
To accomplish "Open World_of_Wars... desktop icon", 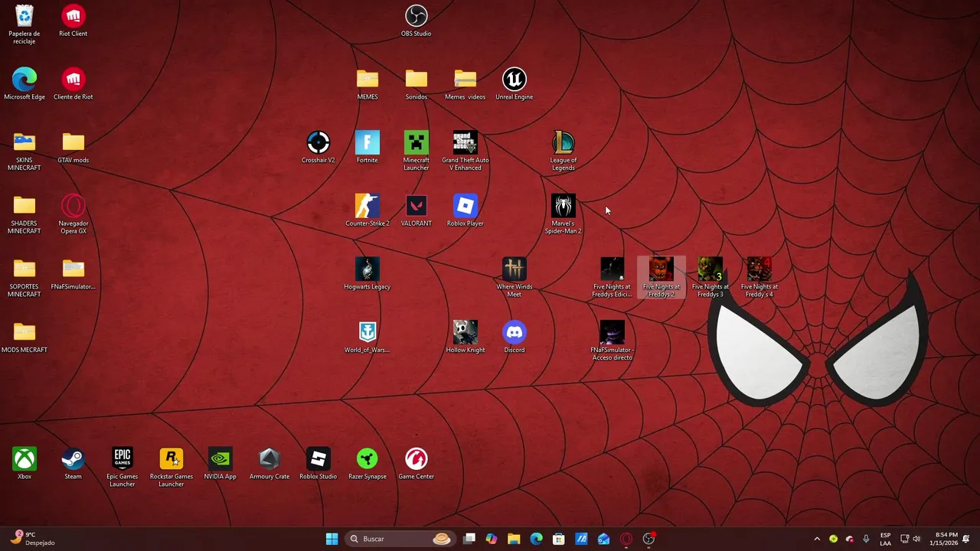I will [x=367, y=338].
